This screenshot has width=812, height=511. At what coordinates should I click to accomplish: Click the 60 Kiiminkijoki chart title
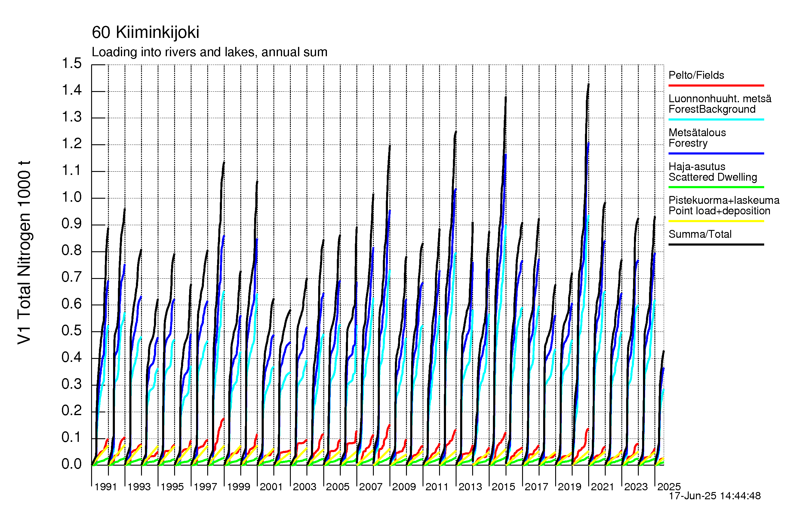click(145, 33)
